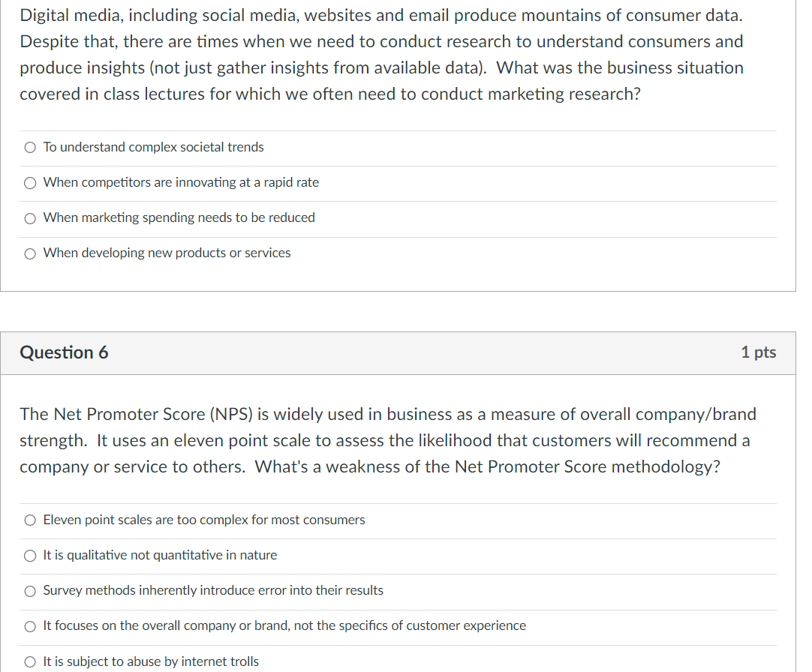The height and width of the screenshot is (672, 812).
Task: Choose "It is subject to abuse by internet trolls"
Action: [150, 661]
